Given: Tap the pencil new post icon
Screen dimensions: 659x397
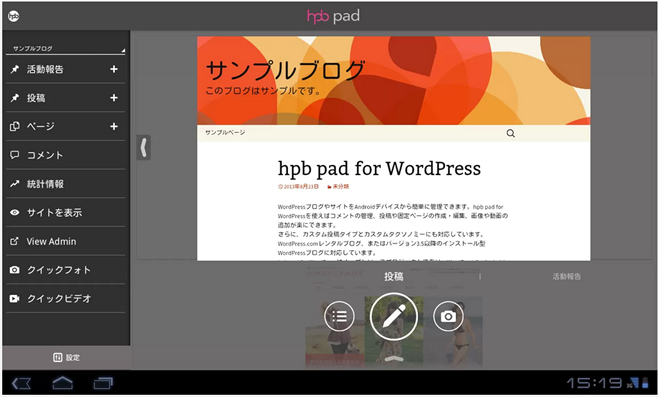Looking at the screenshot, I should [394, 316].
